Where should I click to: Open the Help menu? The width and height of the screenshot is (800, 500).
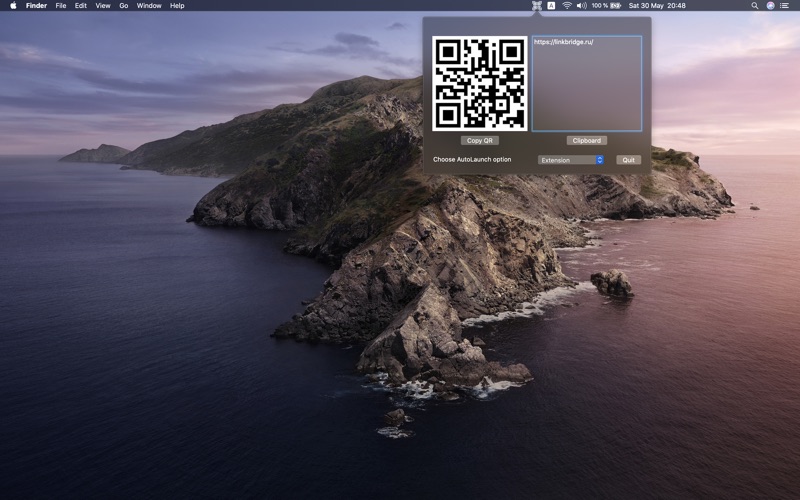(177, 6)
